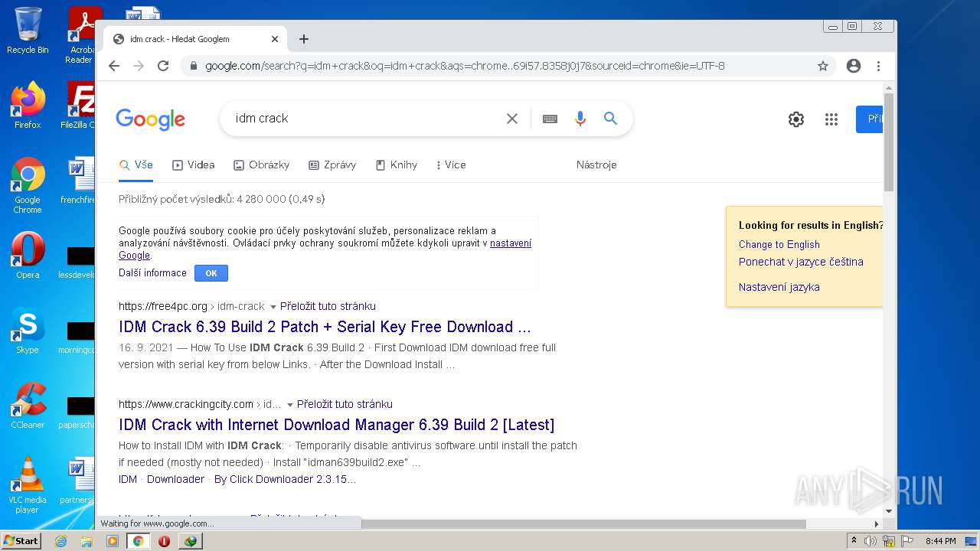Switch to the 'Obrázky' tab

[262, 165]
